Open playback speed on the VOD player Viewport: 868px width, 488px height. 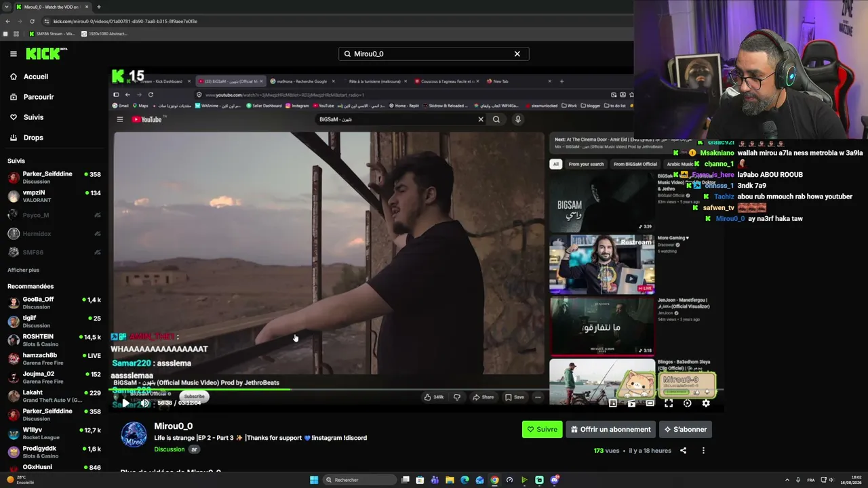click(688, 403)
